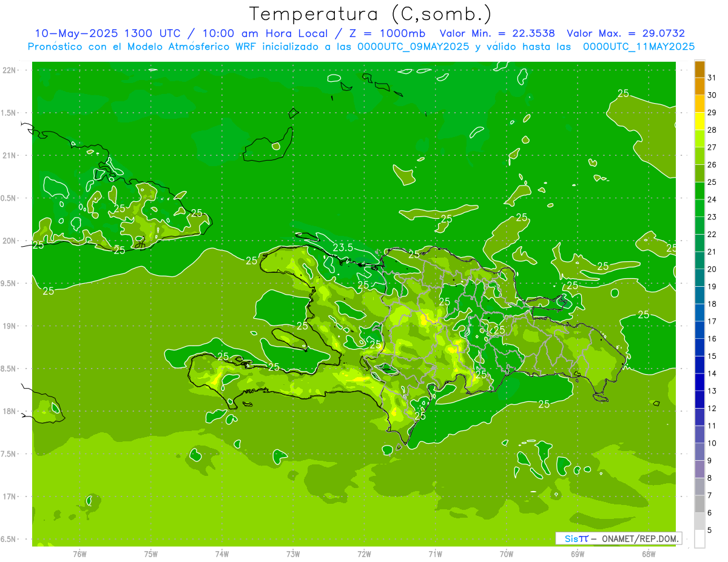
Task: Click the legend swatch between 30 and 31
Action: 699,86
